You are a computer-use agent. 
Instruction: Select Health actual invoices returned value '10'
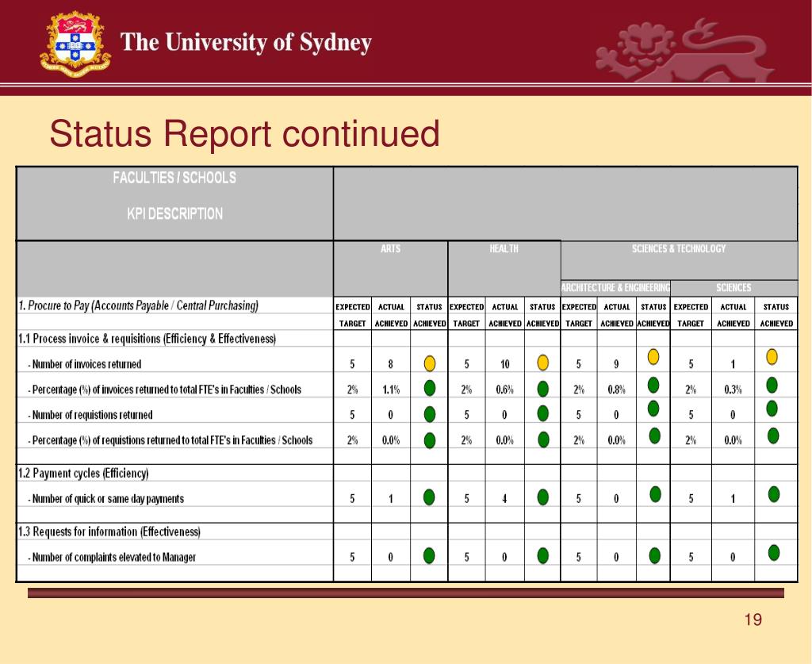click(505, 364)
